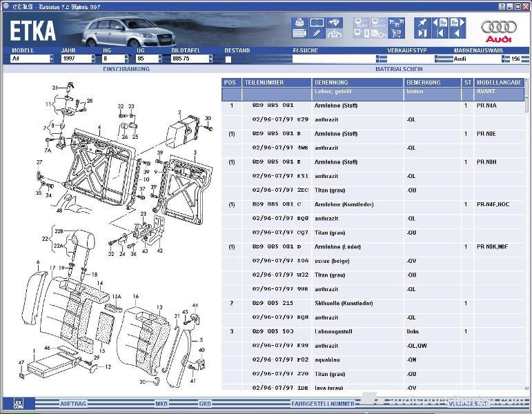
Task: Select part number 8D9 885 503
Action: [x=273, y=331]
